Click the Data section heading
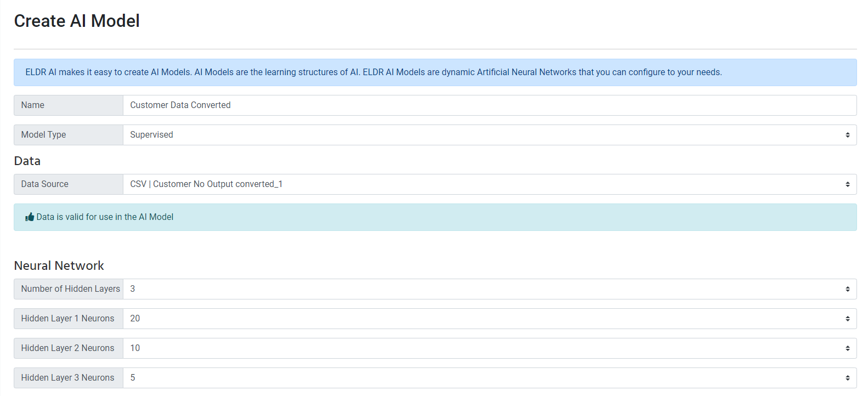 27,161
